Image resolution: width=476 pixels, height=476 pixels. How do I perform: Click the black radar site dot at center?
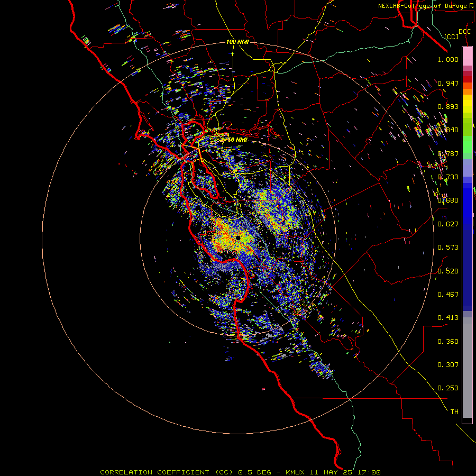(x=238, y=237)
